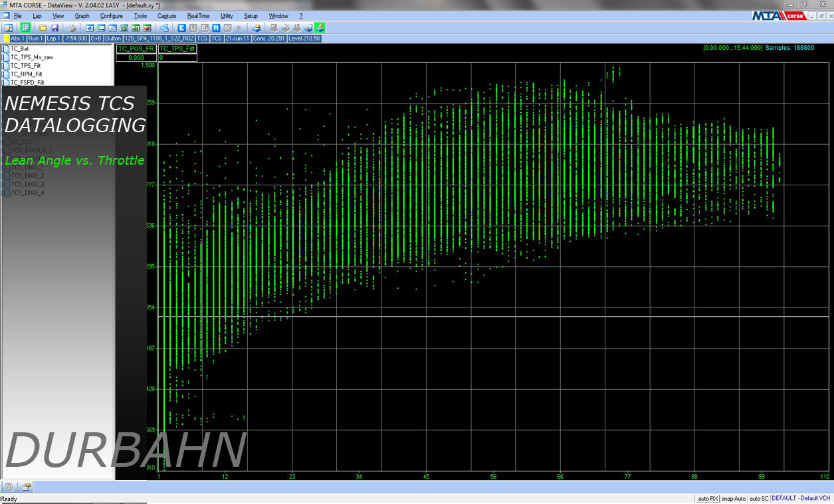The height and width of the screenshot is (504, 834).
Task: Click the Save floppy disk icon
Action: (54, 28)
